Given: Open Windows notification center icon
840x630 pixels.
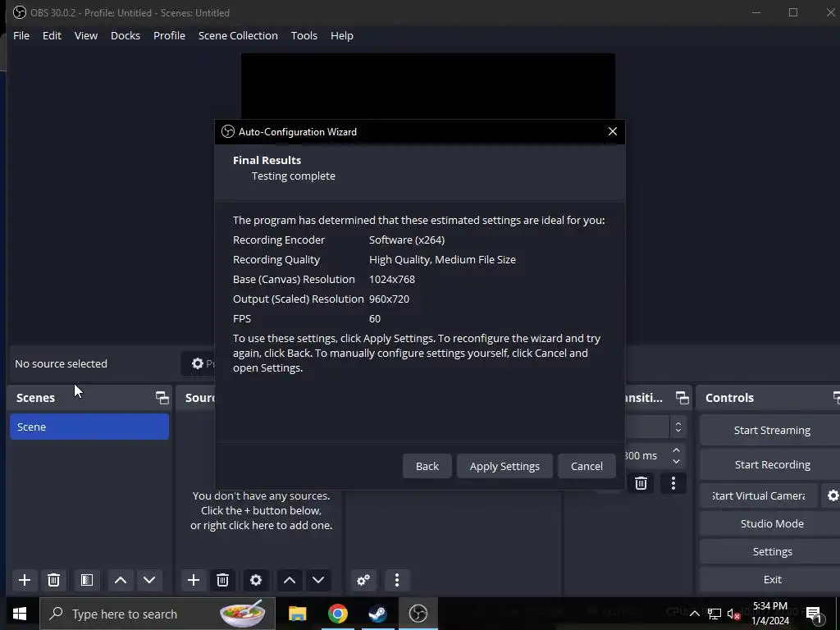Looking at the screenshot, I should pos(815,614).
